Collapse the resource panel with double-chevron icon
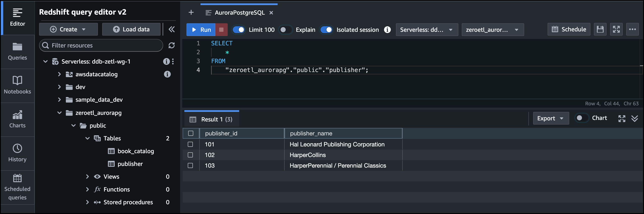This screenshot has width=644, height=214. click(171, 29)
